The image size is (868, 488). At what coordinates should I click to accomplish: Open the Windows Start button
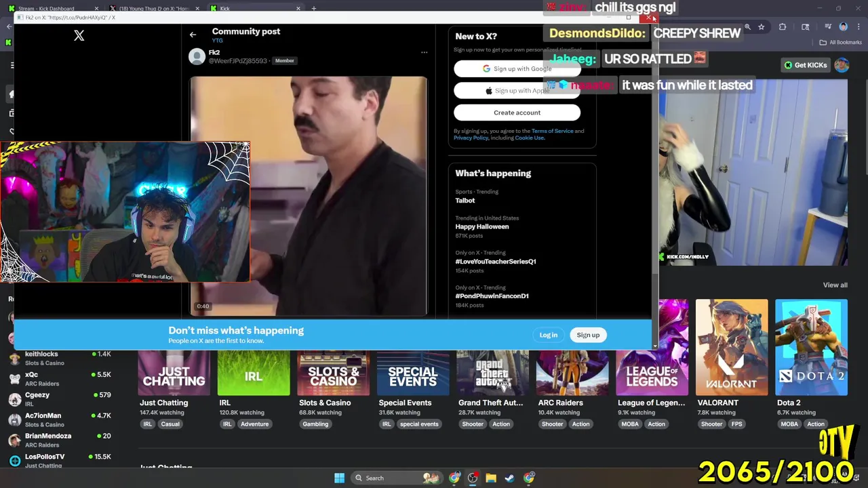[x=339, y=478]
